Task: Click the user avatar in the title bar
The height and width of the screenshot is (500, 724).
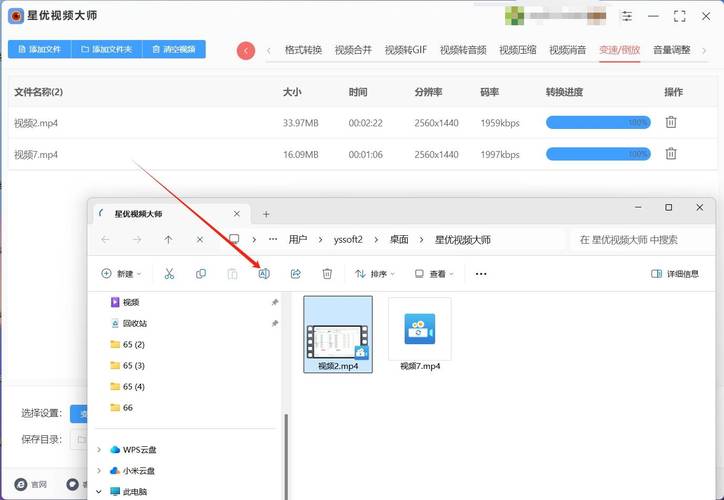Action: pyautogui.click(x=514, y=16)
